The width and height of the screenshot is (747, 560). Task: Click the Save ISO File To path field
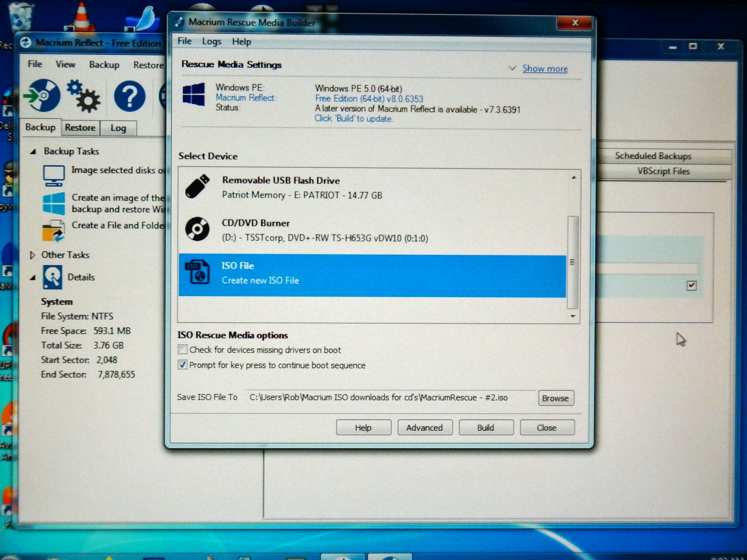[x=391, y=398]
